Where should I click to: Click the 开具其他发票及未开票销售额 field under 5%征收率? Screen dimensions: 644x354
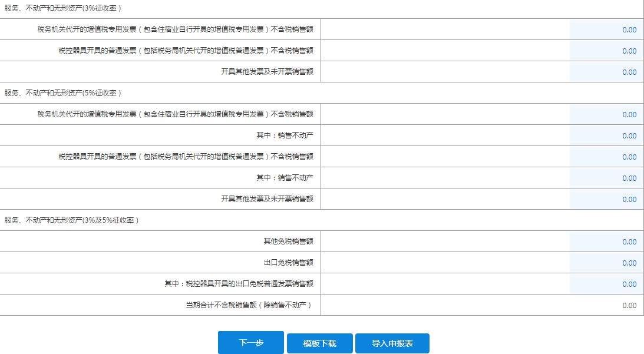click(x=607, y=199)
